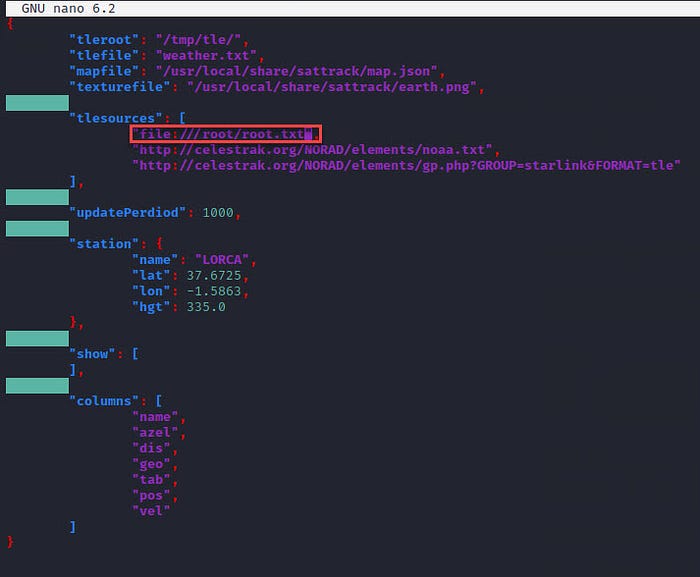Click the opening brace after "station"

click(x=159, y=244)
